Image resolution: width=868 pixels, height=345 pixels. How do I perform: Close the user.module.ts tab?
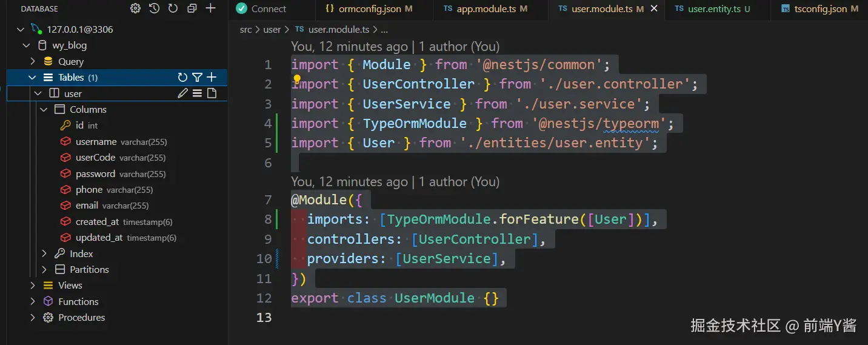click(654, 8)
